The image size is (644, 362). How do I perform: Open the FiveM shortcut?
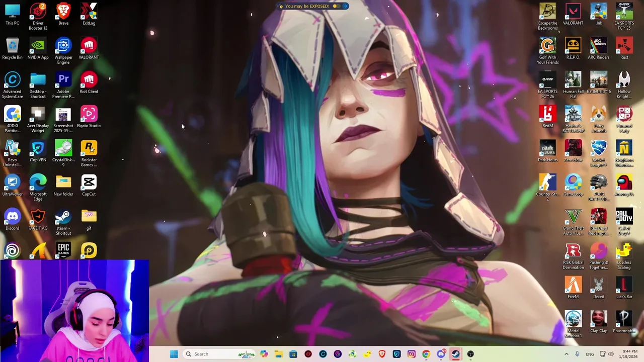pos(573,288)
